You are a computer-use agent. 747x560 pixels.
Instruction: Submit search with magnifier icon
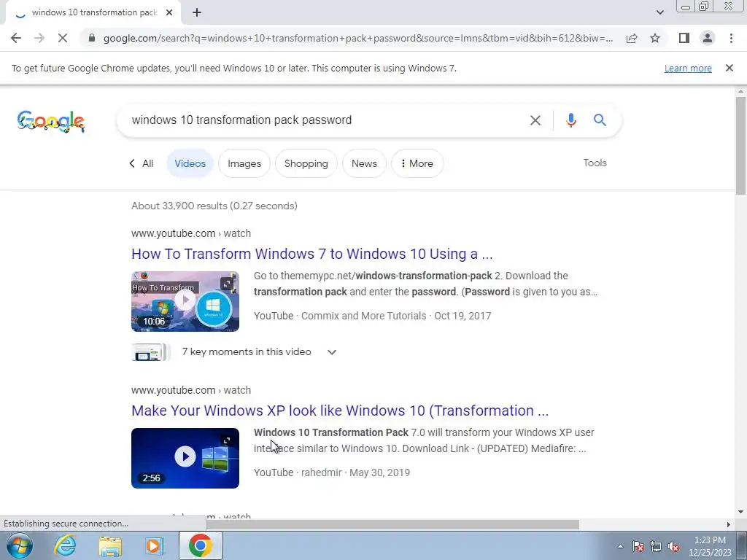pyautogui.click(x=600, y=120)
